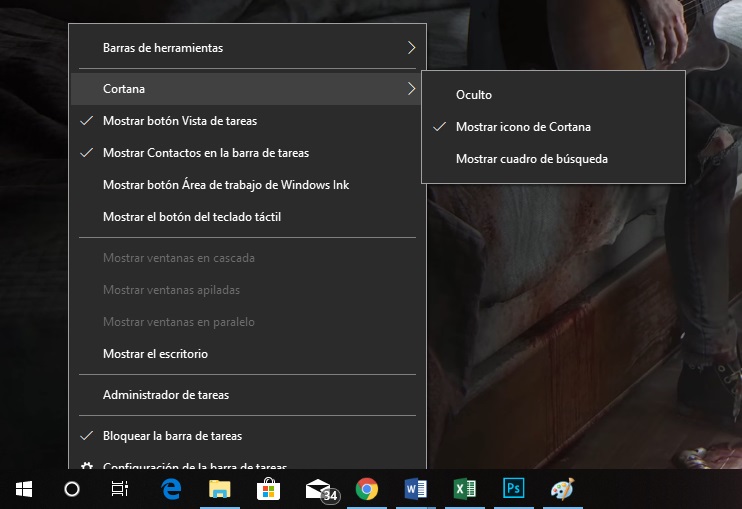The image size is (742, 509).
Task: Open the Mail app with 34 badge
Action: [x=319, y=489]
